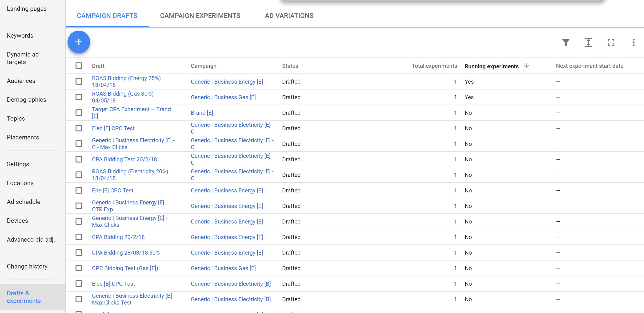Viewport: 644px width, 313px height.
Task: Sort by Draft column header
Action: pos(98,66)
